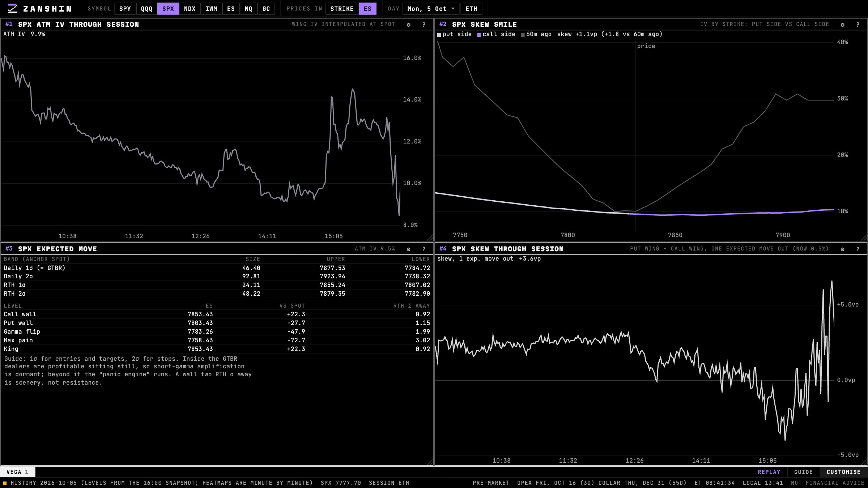Select the NQ symbol
The width and height of the screenshot is (868, 488).
(248, 9)
